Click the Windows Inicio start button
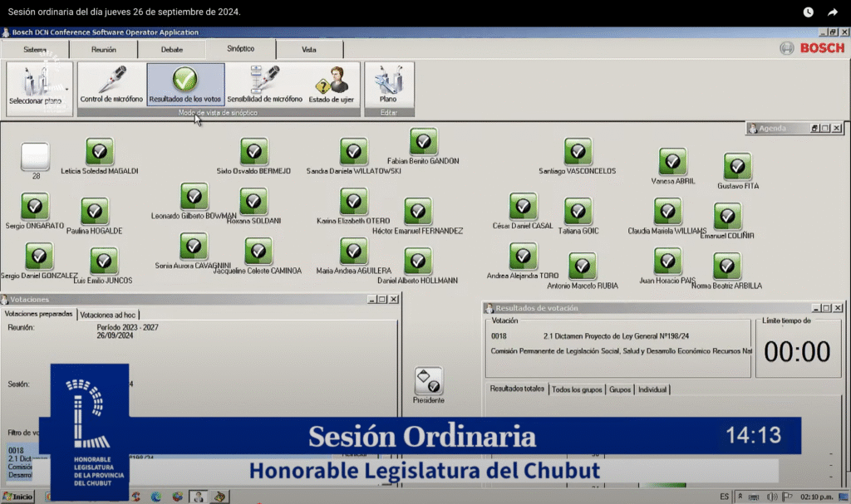Image resolution: width=851 pixels, height=504 pixels. 18,497
